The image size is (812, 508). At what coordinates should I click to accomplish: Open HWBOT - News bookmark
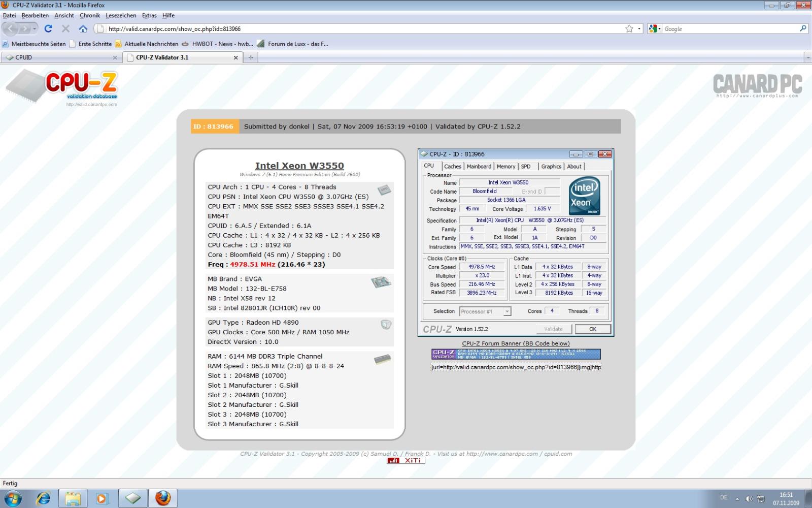[217, 44]
